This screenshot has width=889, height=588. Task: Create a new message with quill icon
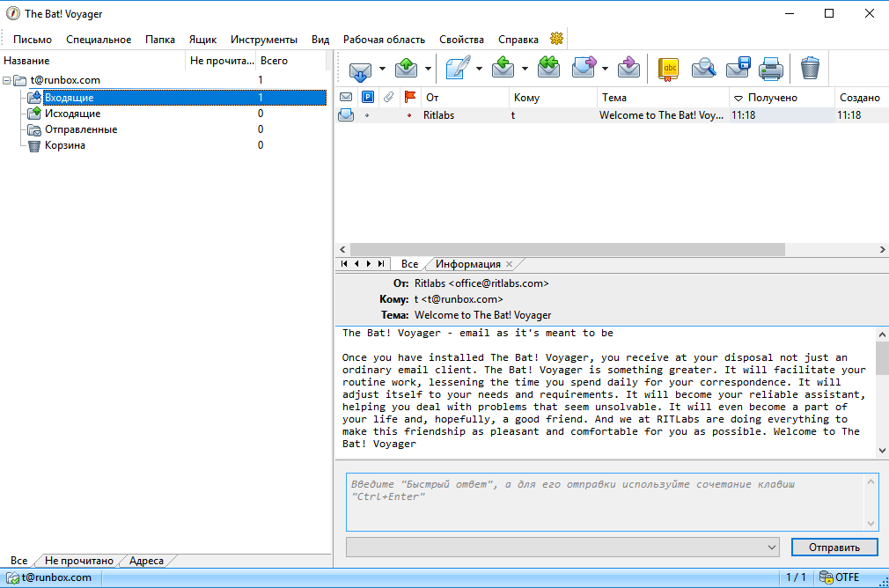click(458, 68)
